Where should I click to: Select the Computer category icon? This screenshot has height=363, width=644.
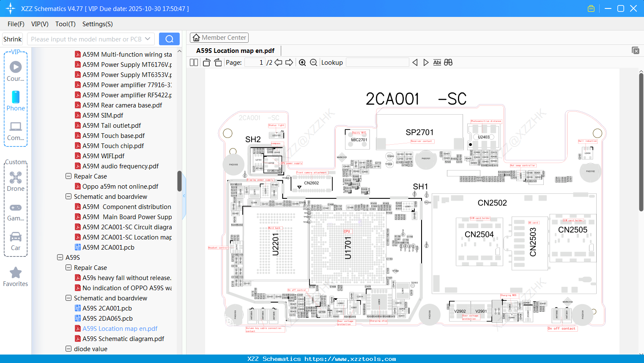point(16,131)
